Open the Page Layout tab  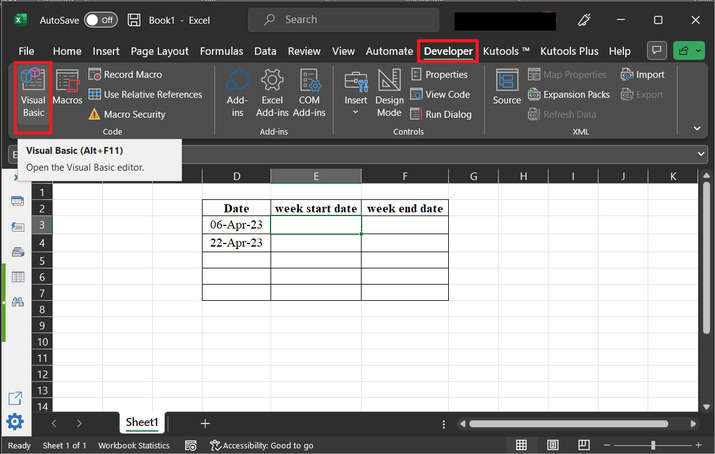point(159,51)
